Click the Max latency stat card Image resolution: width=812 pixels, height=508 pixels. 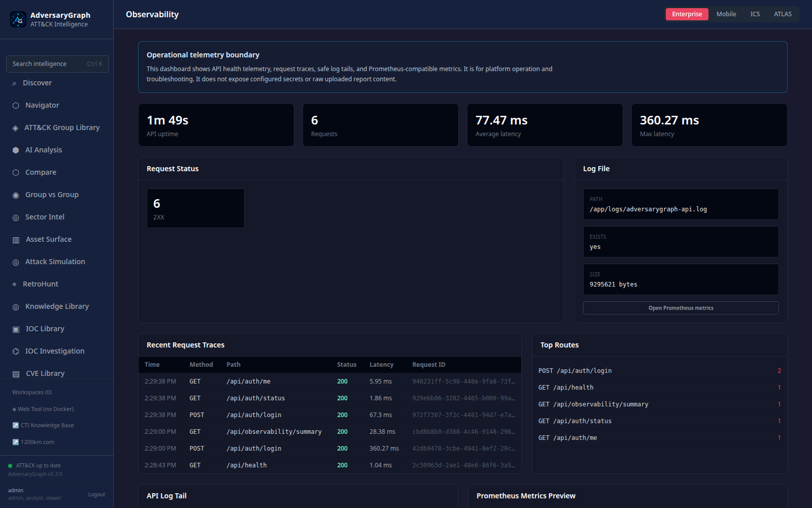point(709,125)
